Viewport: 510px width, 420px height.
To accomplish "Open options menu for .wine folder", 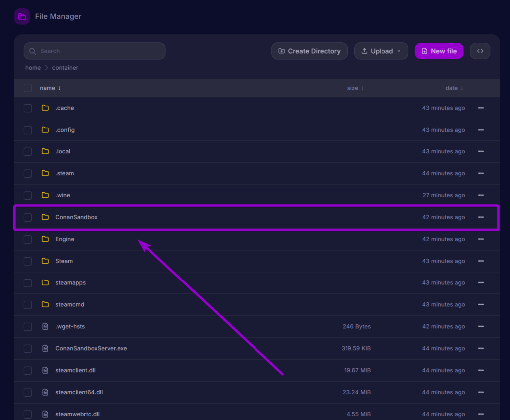I will click(x=481, y=195).
